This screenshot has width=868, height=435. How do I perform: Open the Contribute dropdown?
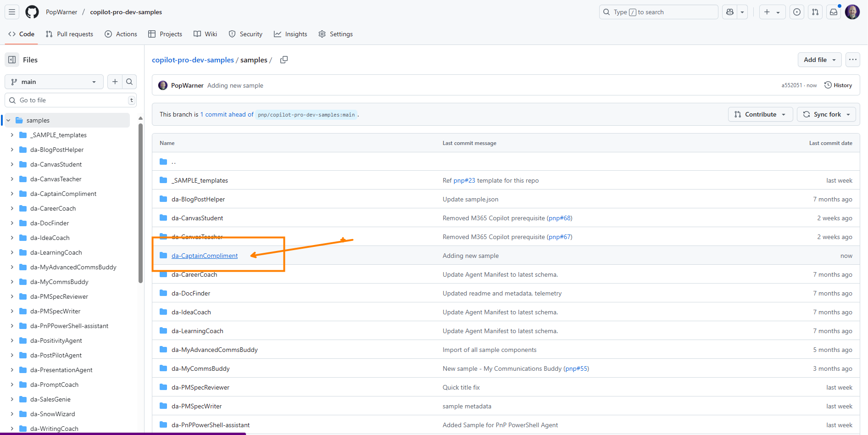pyautogui.click(x=761, y=114)
